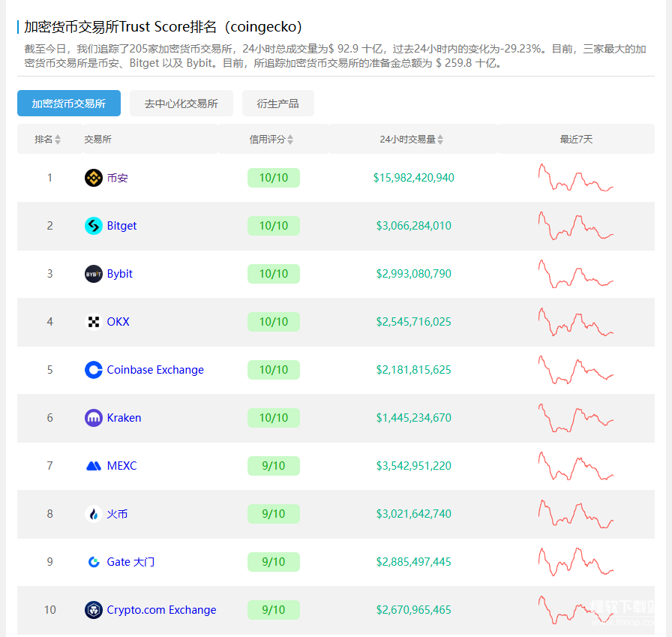Select the 加密货币交易所 tab
The image size is (672, 637).
[x=68, y=104]
